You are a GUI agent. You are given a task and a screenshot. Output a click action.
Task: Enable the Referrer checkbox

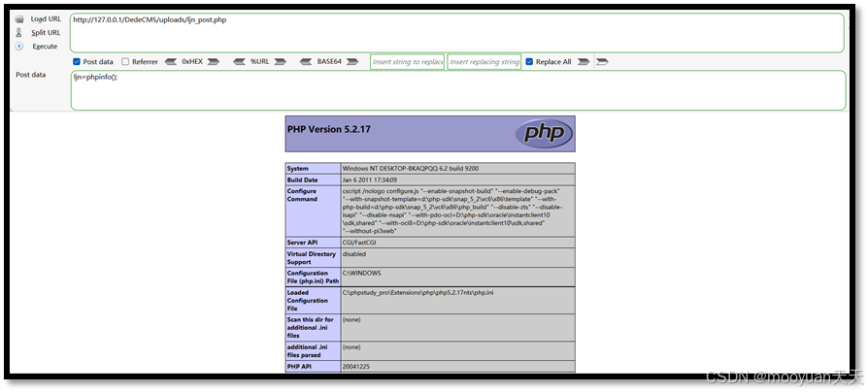click(125, 62)
